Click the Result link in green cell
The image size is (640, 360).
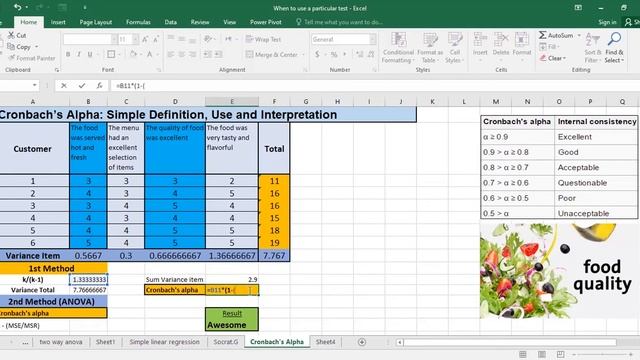coord(232,313)
